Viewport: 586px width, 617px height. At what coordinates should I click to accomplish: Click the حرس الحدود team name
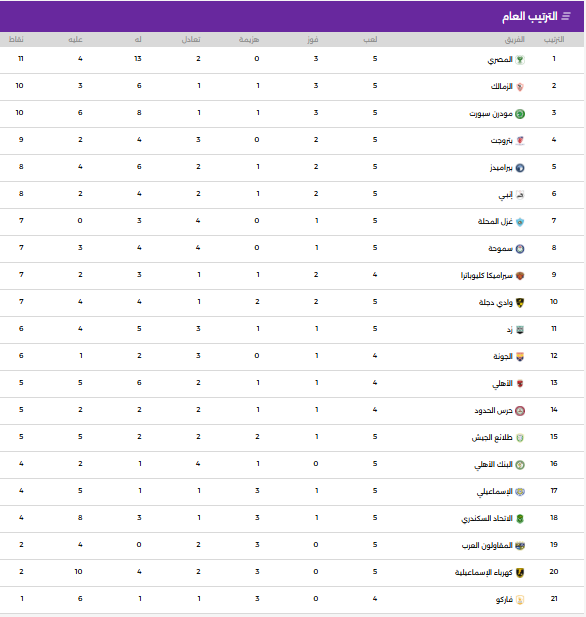(494, 410)
